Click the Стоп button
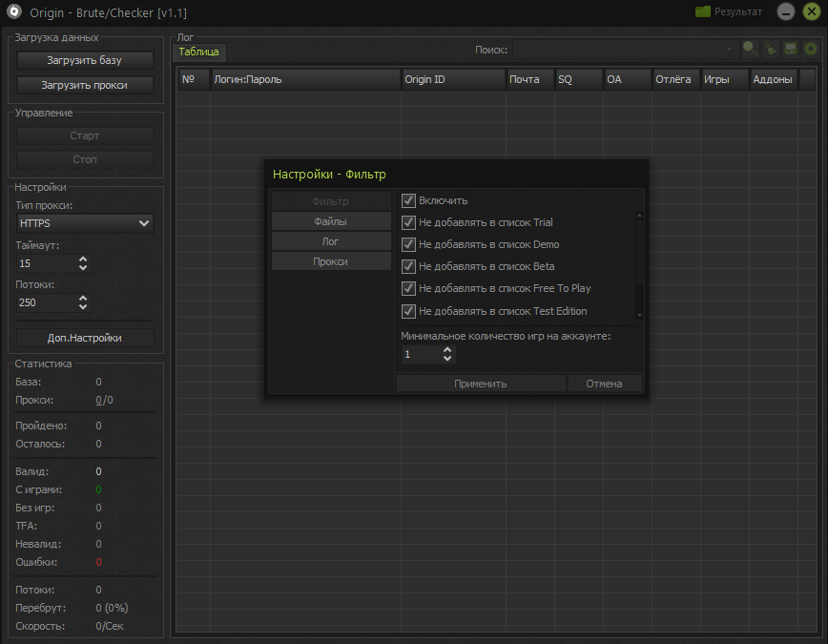The width and height of the screenshot is (828, 644). point(85,159)
